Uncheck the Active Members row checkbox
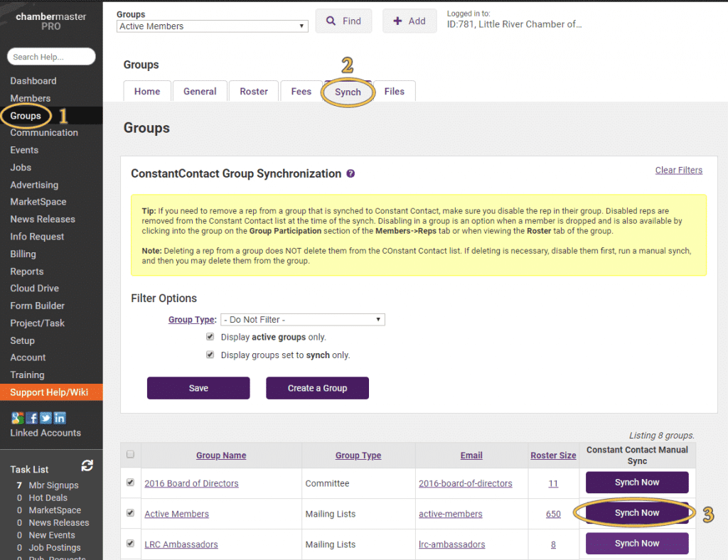This screenshot has width=728, height=560. (131, 513)
